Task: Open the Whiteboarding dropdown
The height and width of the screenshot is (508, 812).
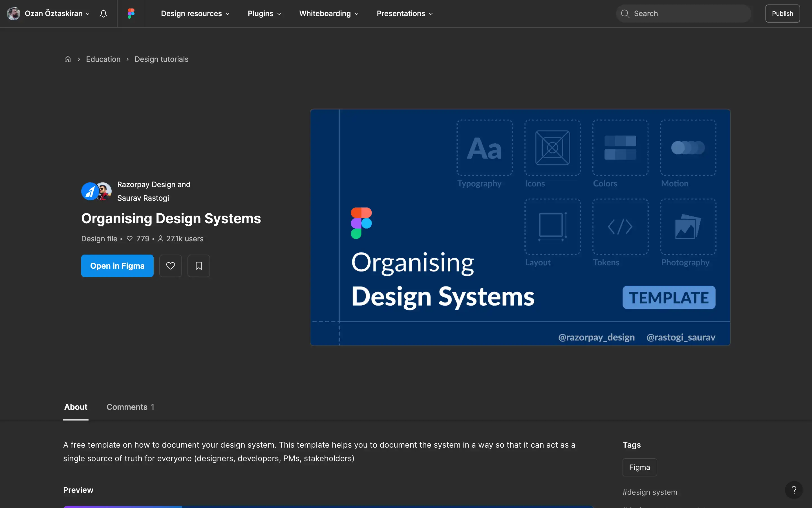Action: tap(329, 14)
